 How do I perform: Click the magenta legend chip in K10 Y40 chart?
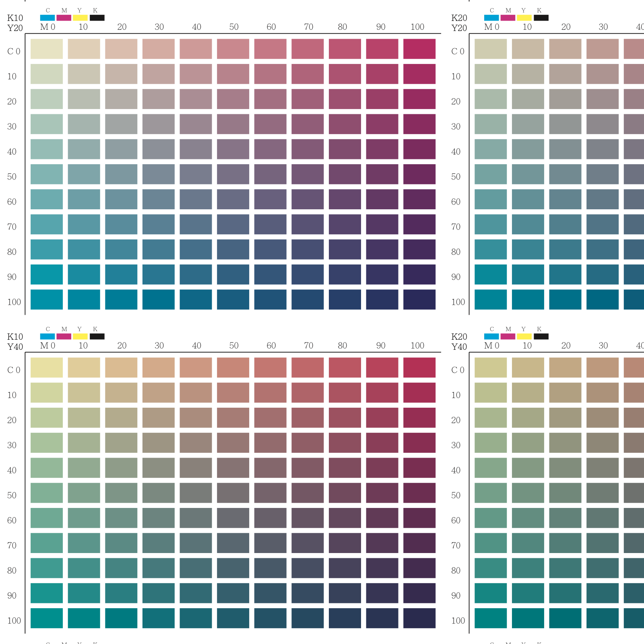click(x=64, y=336)
